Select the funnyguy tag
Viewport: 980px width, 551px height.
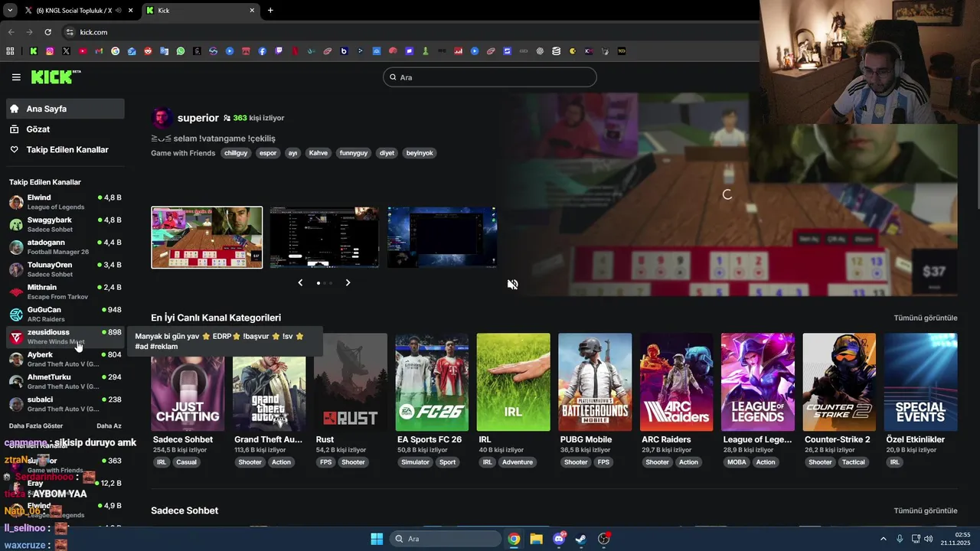pyautogui.click(x=354, y=153)
